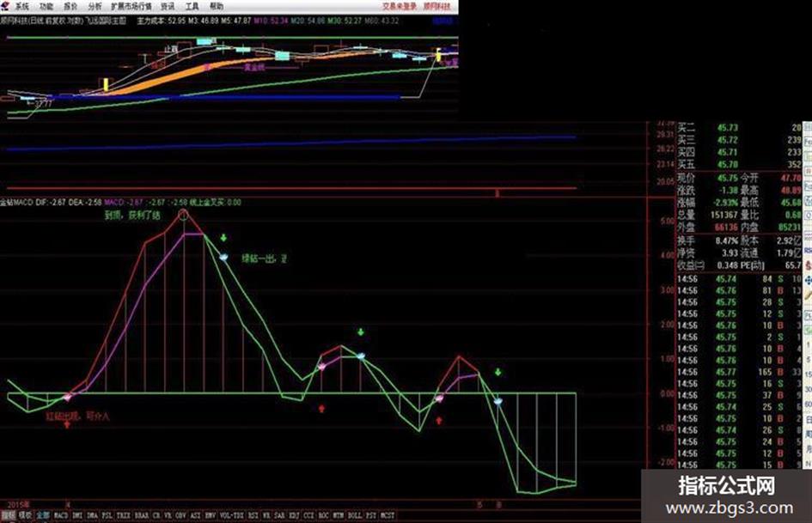Switch to the VOL-TDX indicator tab
This screenshot has height=523, width=812.
[231, 515]
